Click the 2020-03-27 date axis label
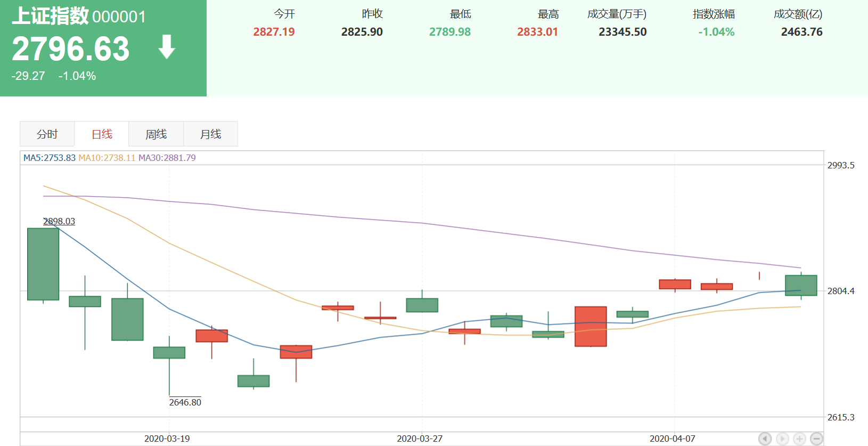868x446 pixels. pos(420,439)
